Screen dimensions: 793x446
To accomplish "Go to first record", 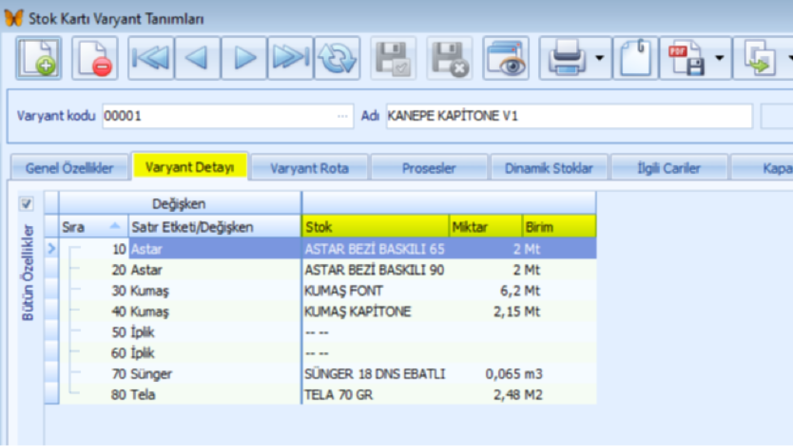I will (x=151, y=58).
